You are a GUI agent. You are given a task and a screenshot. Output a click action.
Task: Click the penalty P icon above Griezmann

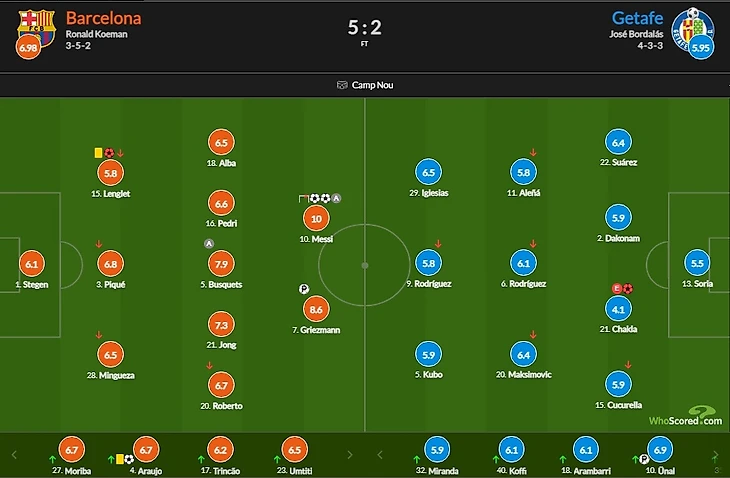(304, 289)
